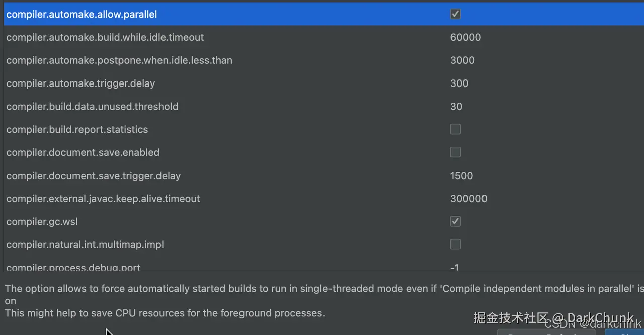Click the unused threshold value 30
Viewport: 644px width, 335px height.
pyautogui.click(x=456, y=107)
